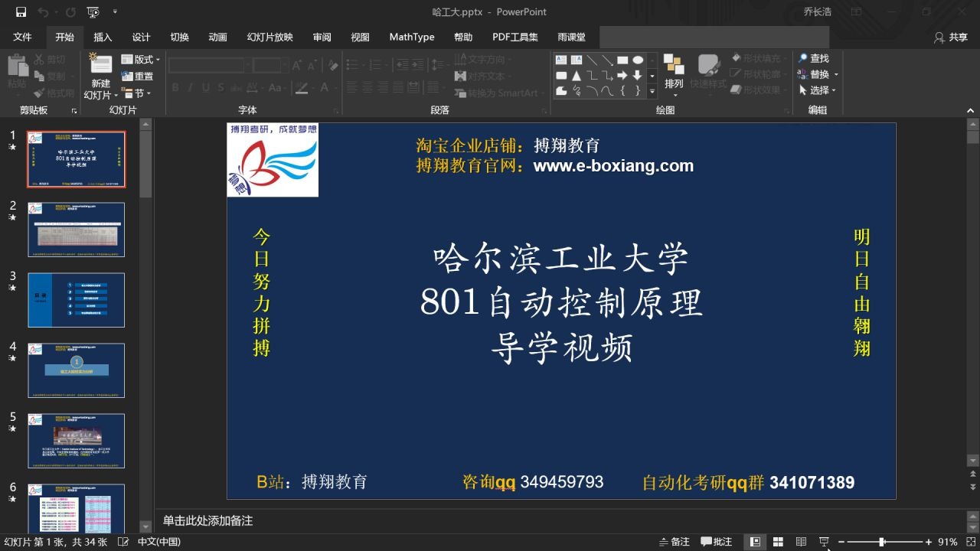Toggle underline formatting
Screen dimensions: 980x551
click(205, 87)
